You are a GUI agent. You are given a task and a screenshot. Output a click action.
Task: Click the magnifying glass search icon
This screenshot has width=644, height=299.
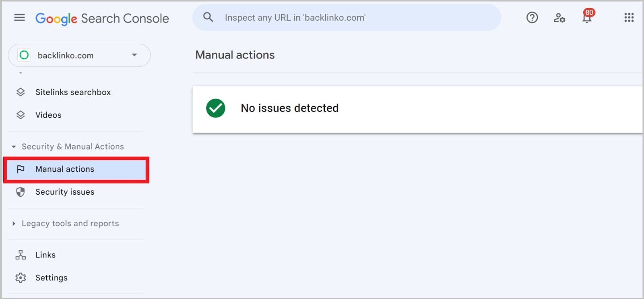click(208, 17)
